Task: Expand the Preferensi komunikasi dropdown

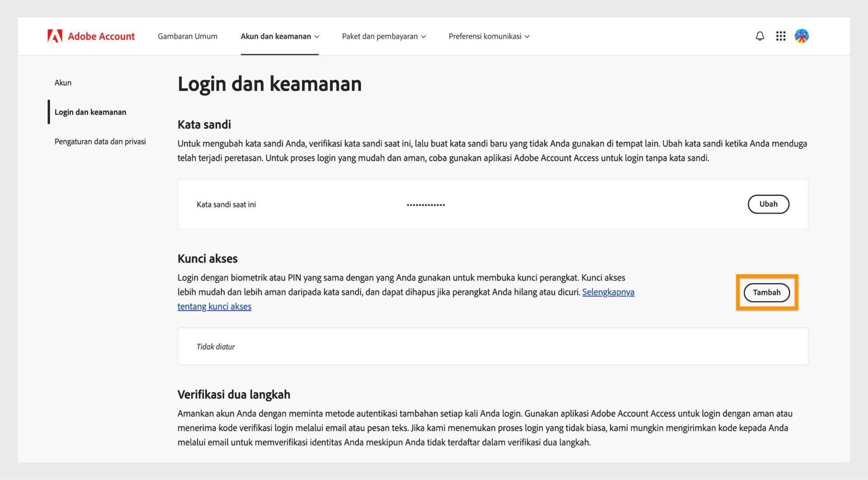Action: pos(489,36)
